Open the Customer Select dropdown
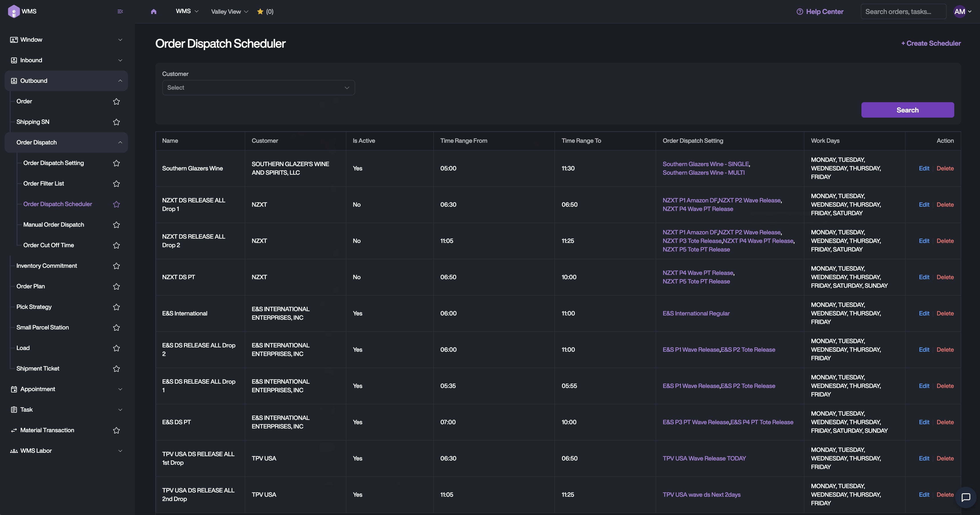 [258, 87]
